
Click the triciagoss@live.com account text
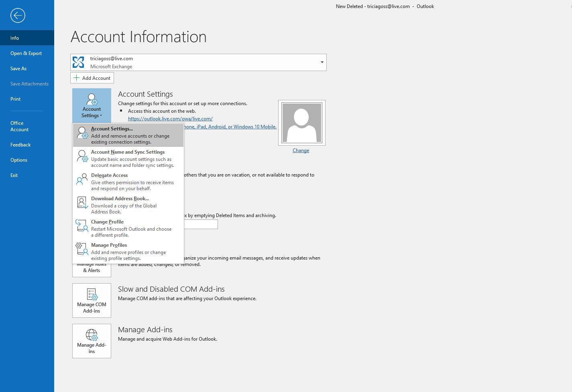[x=111, y=59]
